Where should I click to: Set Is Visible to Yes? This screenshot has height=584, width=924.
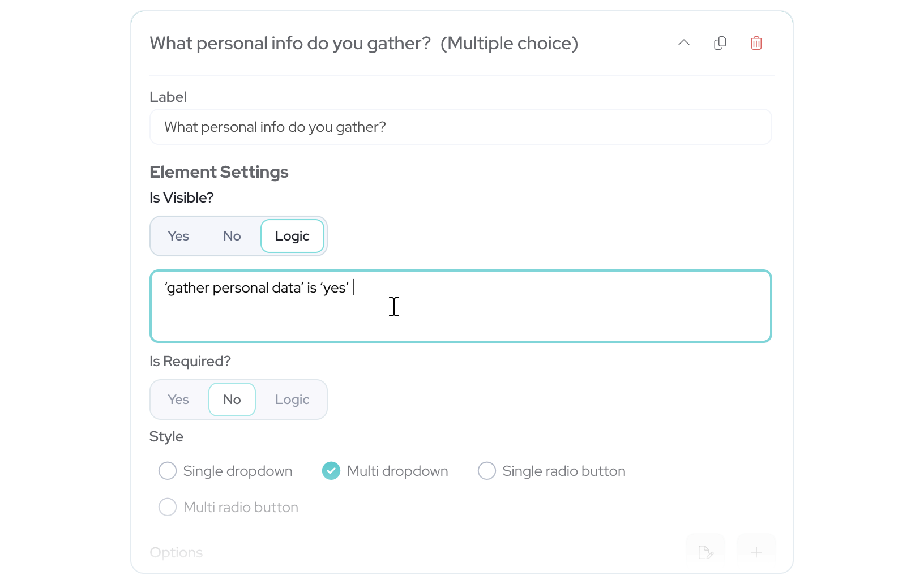pos(178,236)
